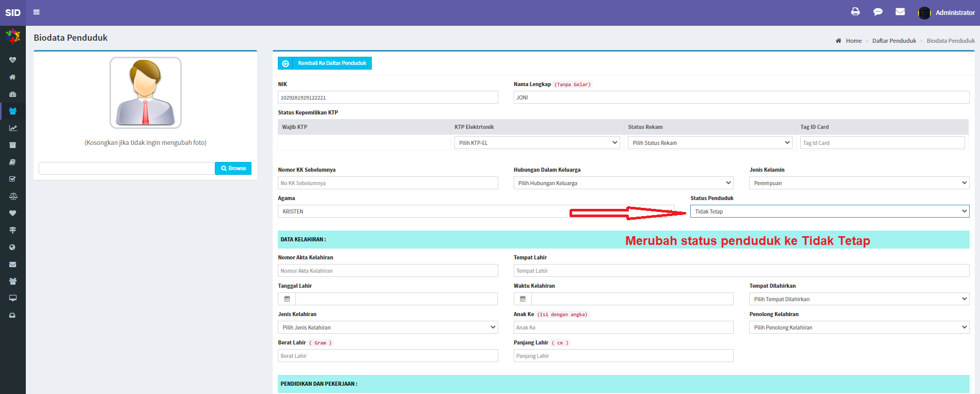
Task: Open the chat bubble comments icon
Action: point(878,12)
